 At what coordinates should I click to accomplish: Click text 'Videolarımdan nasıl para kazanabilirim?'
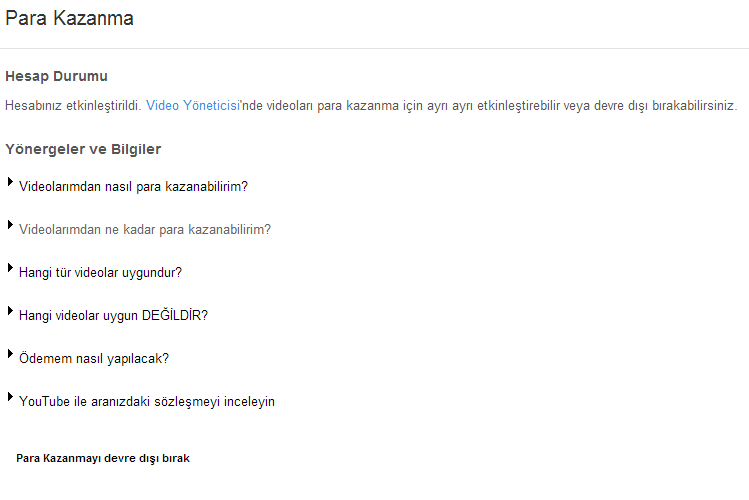click(133, 187)
